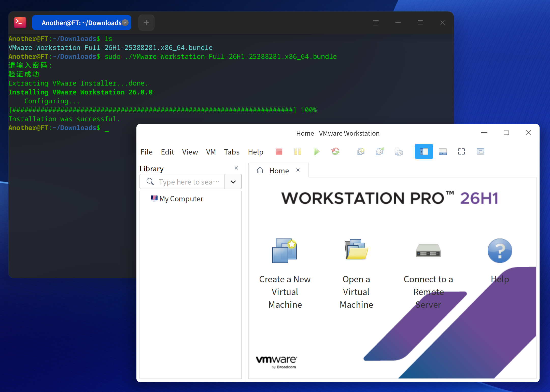Click the yellow Suspend toolbar icon

pyautogui.click(x=298, y=152)
